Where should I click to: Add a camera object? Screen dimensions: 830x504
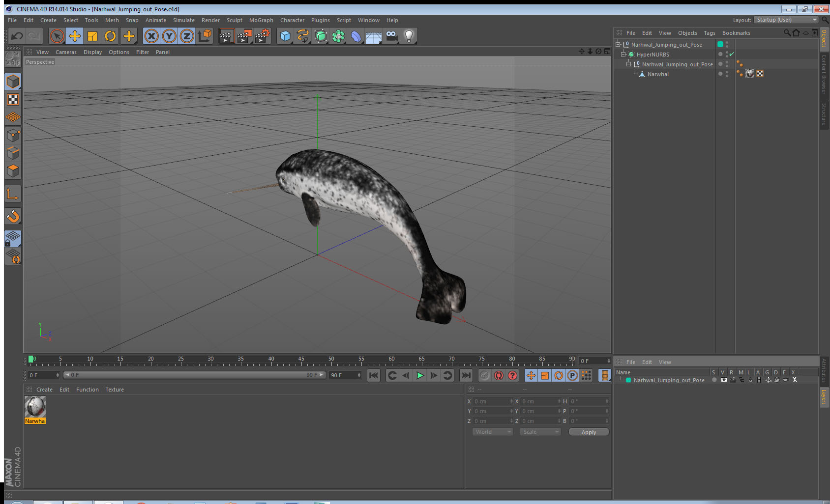tap(391, 36)
